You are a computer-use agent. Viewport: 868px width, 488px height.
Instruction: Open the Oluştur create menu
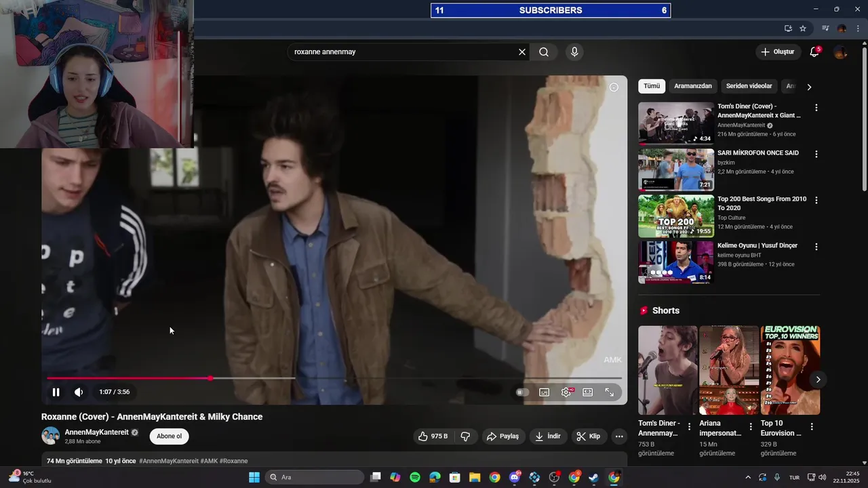click(777, 52)
